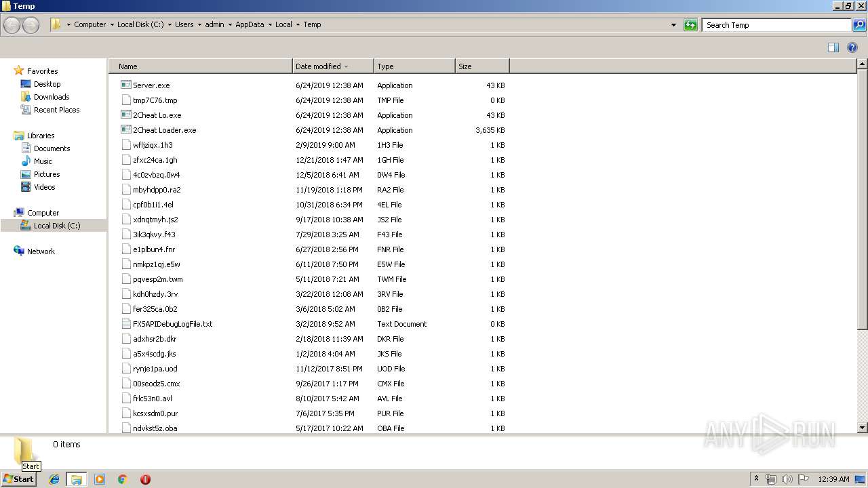
Task: Click the Back navigation arrow
Action: coord(12,25)
